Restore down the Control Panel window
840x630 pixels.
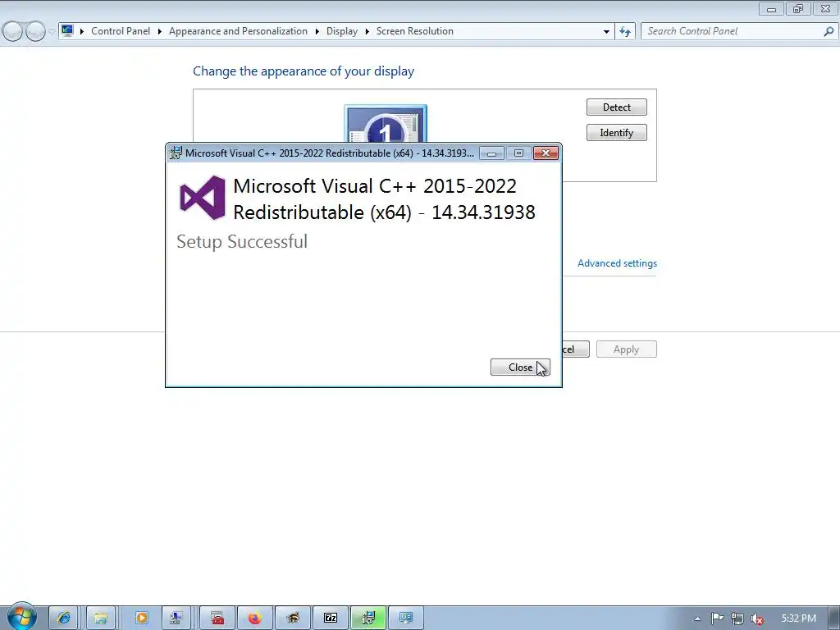pos(798,8)
